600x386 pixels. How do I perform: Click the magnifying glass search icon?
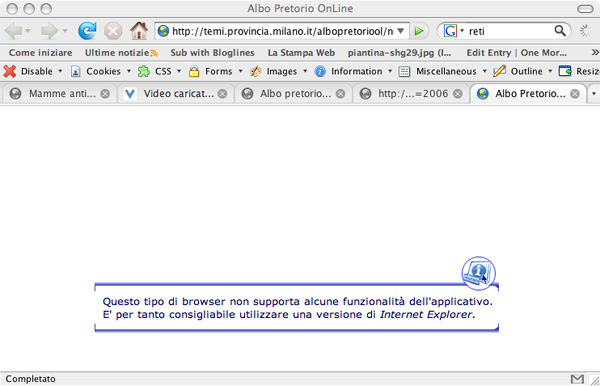(560, 31)
